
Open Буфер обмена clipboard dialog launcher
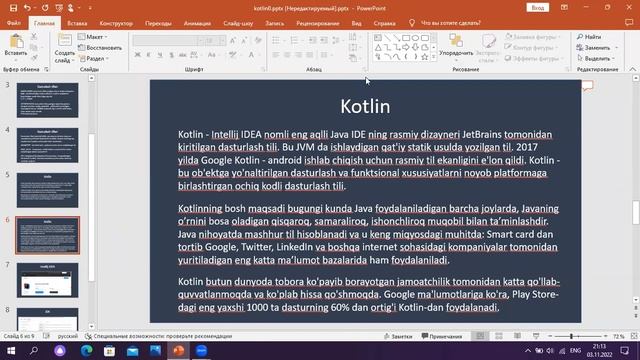pyautogui.click(x=46, y=70)
